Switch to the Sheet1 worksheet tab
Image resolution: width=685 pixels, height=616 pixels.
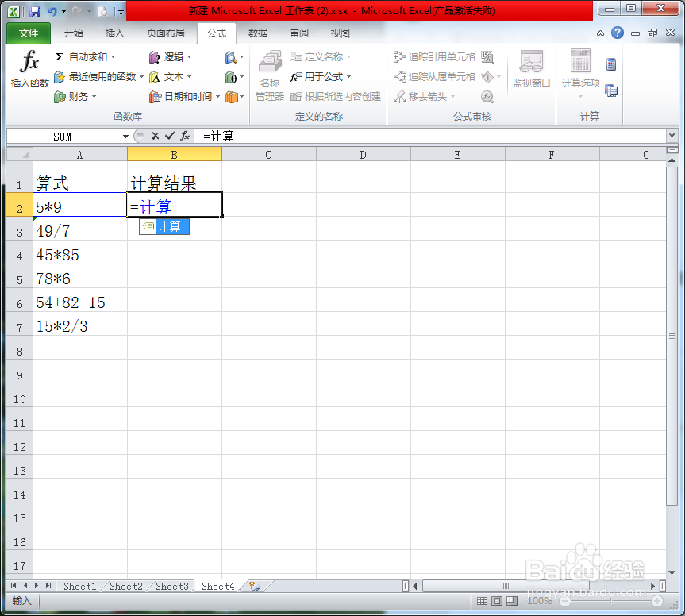pyautogui.click(x=80, y=587)
